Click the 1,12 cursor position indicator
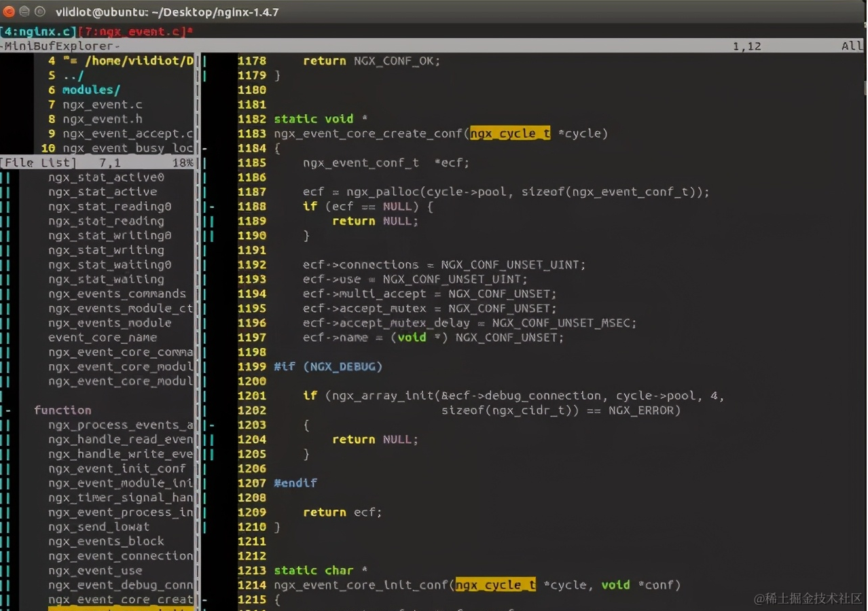 point(747,46)
